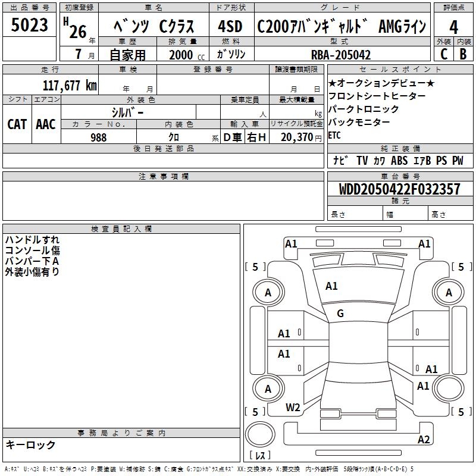The image size is (476, 476).
Task: Click the color number 988
Action: click(x=99, y=137)
